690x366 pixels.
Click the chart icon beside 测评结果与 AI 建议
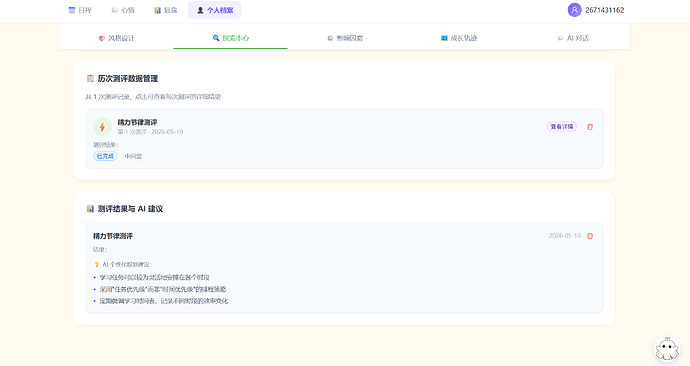90,209
